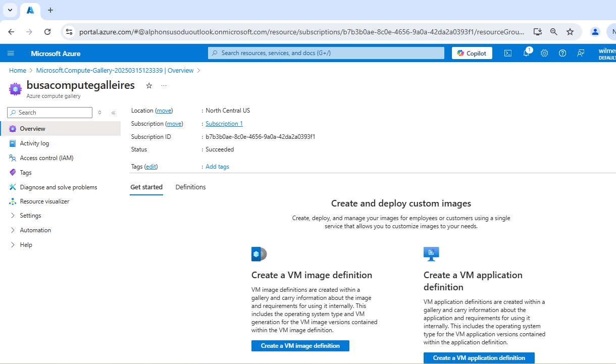This screenshot has height=364, width=616.
Task: Open the notifications bell
Action: pos(526,53)
